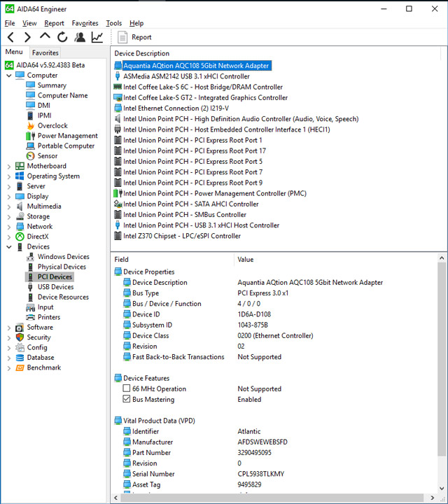
Task: Click the Operating System Windows logo icon
Action: (x=20, y=176)
